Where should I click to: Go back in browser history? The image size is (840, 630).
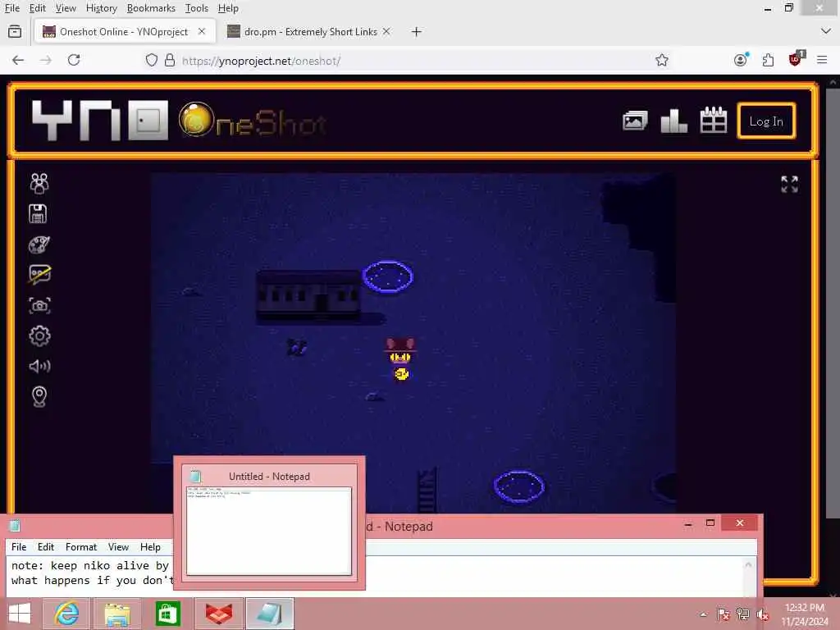pyautogui.click(x=18, y=60)
